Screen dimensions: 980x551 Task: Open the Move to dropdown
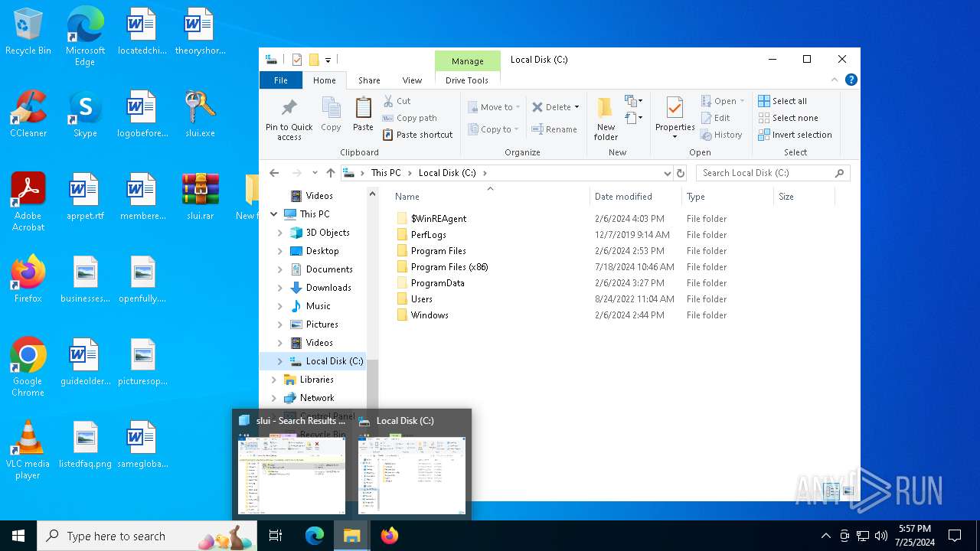pyautogui.click(x=494, y=107)
